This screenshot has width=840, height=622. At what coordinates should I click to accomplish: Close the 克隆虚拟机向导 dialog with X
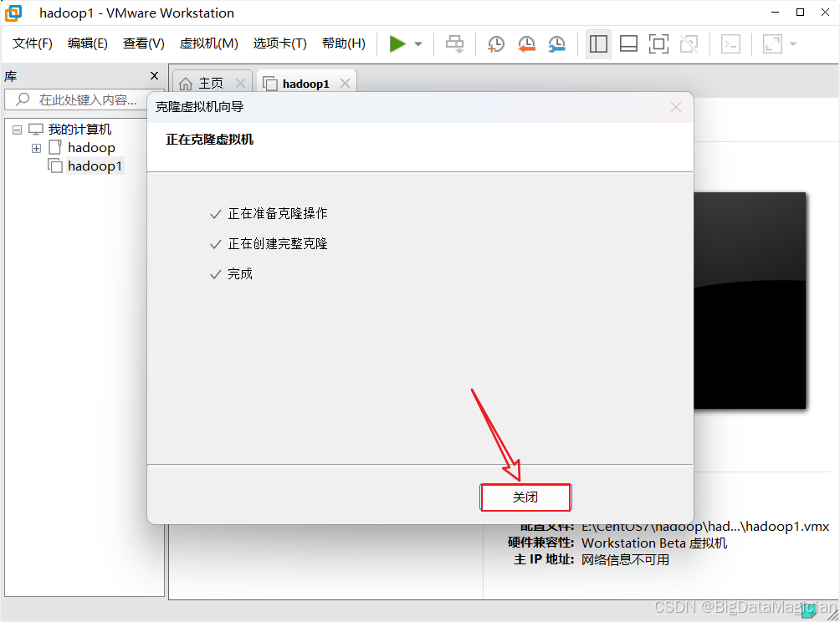[676, 107]
